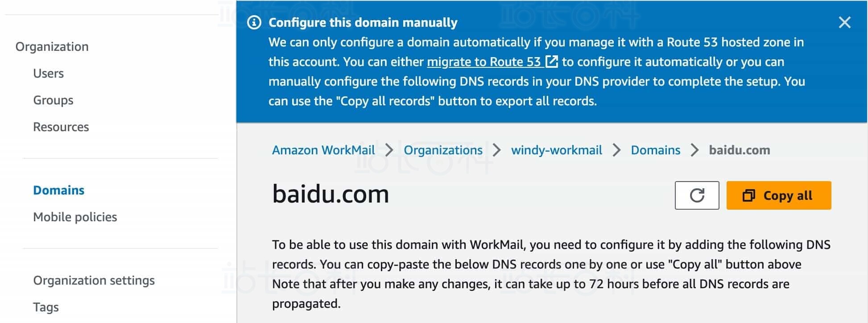Dismiss the Configure this domain manually banner
The height and width of the screenshot is (323, 868).
click(x=844, y=22)
